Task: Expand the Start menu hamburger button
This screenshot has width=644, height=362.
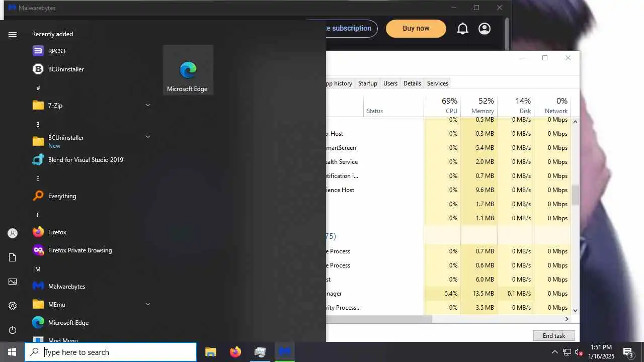Action: 13,34
